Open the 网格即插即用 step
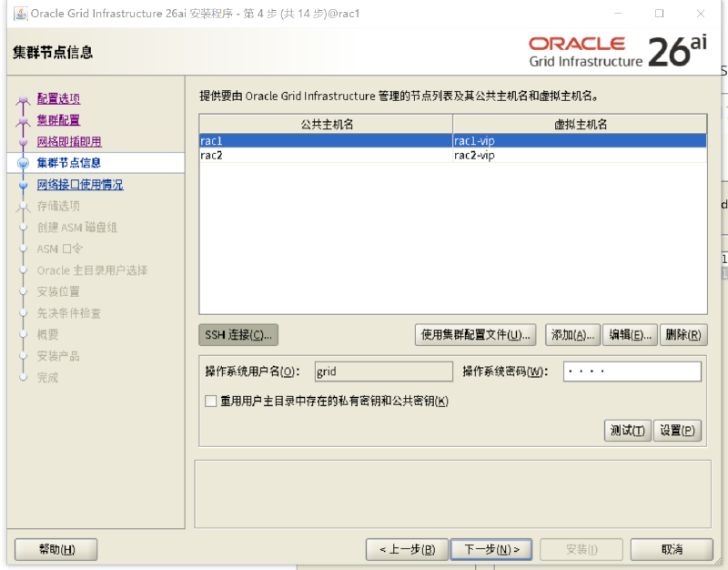The height and width of the screenshot is (570, 728). click(x=69, y=142)
